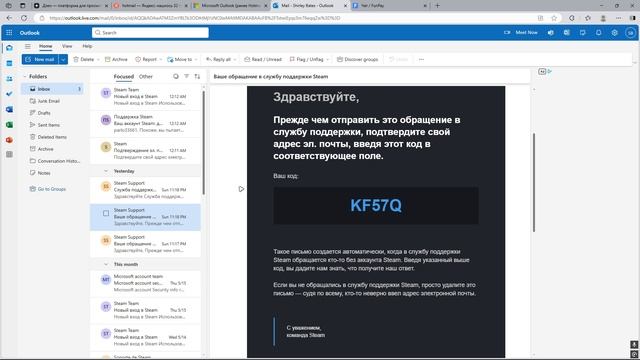The image size is (640, 360).
Task: Click the browser refresh icon
Action: coord(24,18)
